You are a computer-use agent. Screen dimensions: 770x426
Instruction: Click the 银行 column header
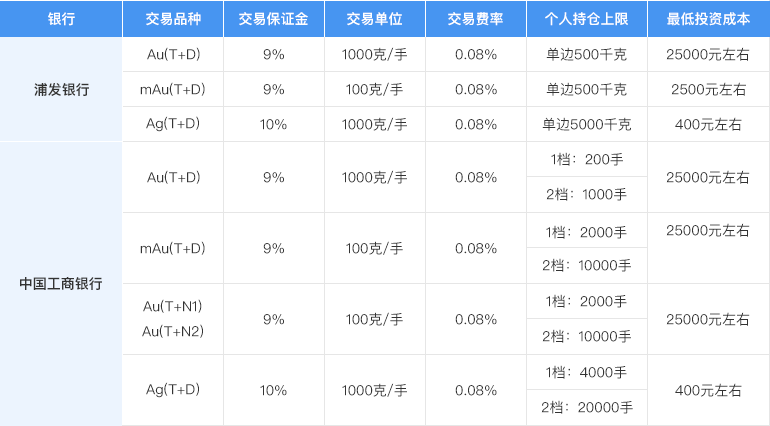[x=61, y=19]
